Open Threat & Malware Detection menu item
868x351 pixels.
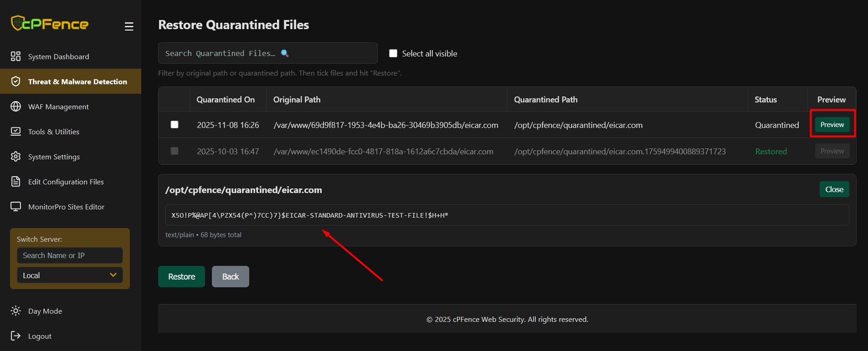pos(77,81)
